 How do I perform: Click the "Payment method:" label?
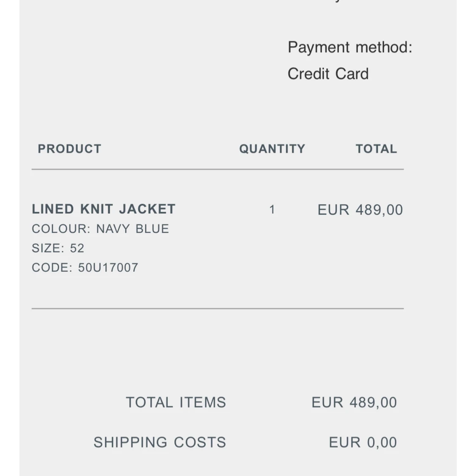point(349,47)
